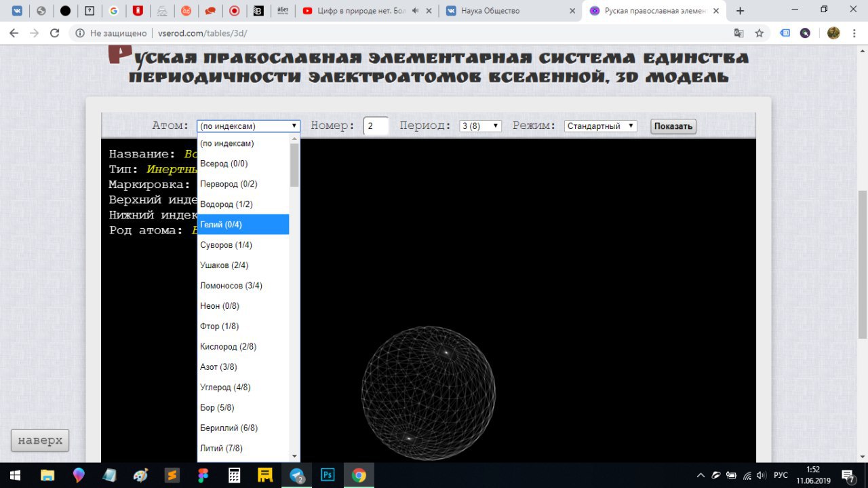Click the volume tray icon
Image resolution: width=868 pixels, height=488 pixels.
[x=762, y=475]
